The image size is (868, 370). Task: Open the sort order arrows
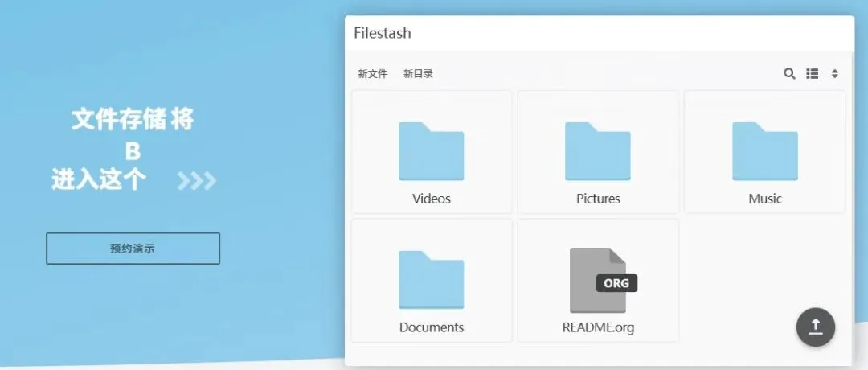pos(835,74)
